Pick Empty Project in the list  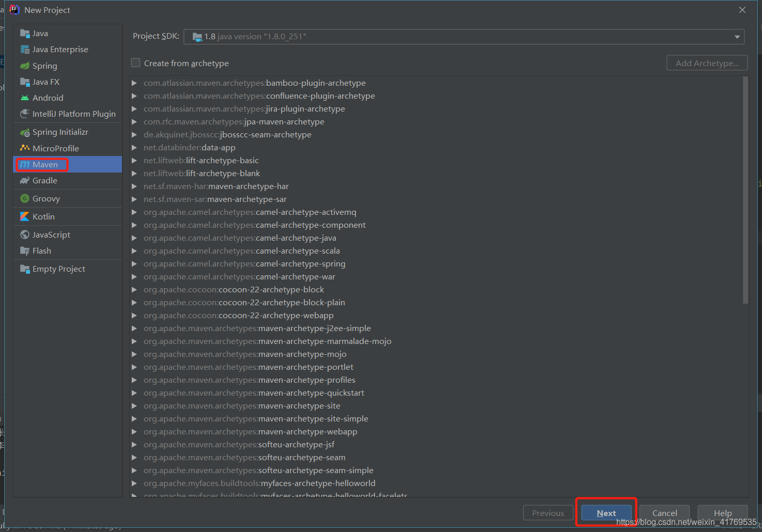pyautogui.click(x=68, y=269)
